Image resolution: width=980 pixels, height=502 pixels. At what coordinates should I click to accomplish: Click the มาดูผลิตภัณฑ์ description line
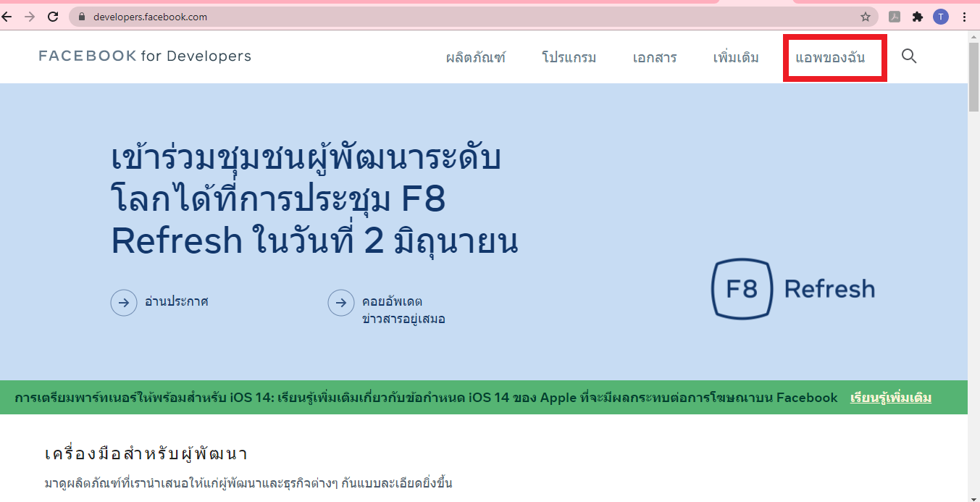point(248,483)
